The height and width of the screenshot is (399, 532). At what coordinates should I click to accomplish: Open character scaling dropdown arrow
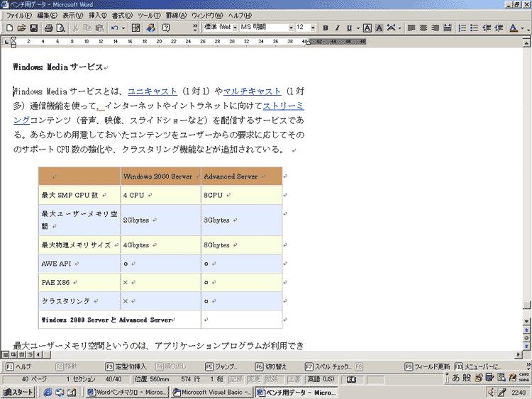(399, 28)
